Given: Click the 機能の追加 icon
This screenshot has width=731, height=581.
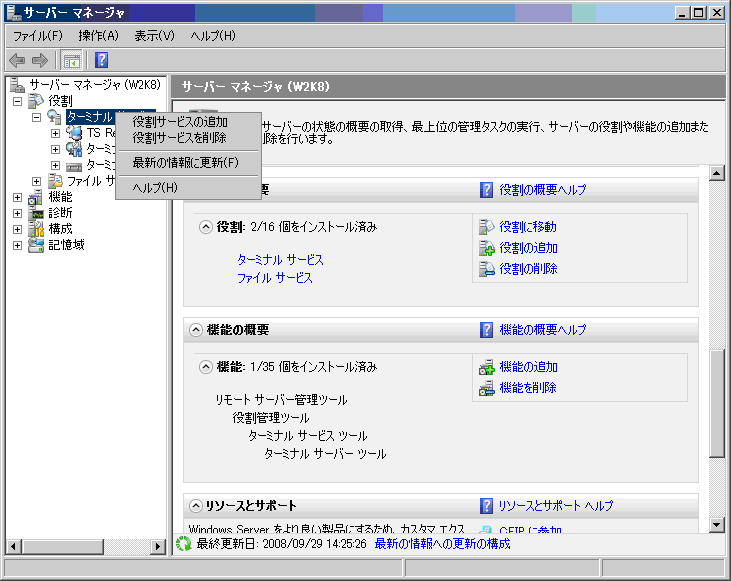Looking at the screenshot, I should (x=486, y=367).
